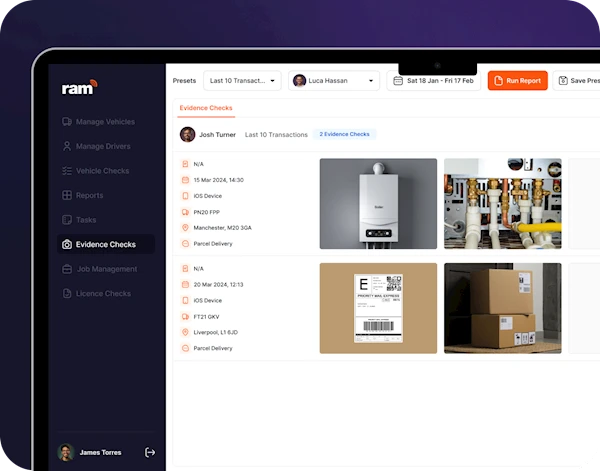Open the white boiler photo thumbnail
600x471 pixels.
[x=378, y=203]
